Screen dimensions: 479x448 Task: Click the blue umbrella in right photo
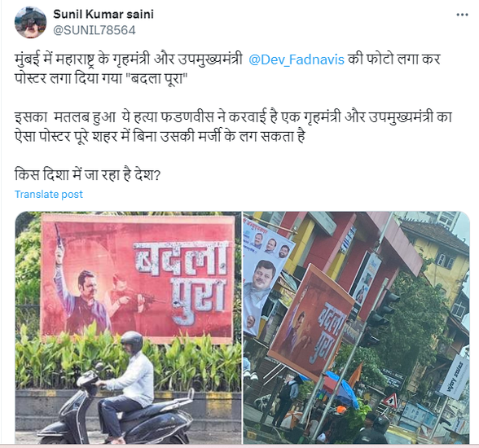(342, 389)
